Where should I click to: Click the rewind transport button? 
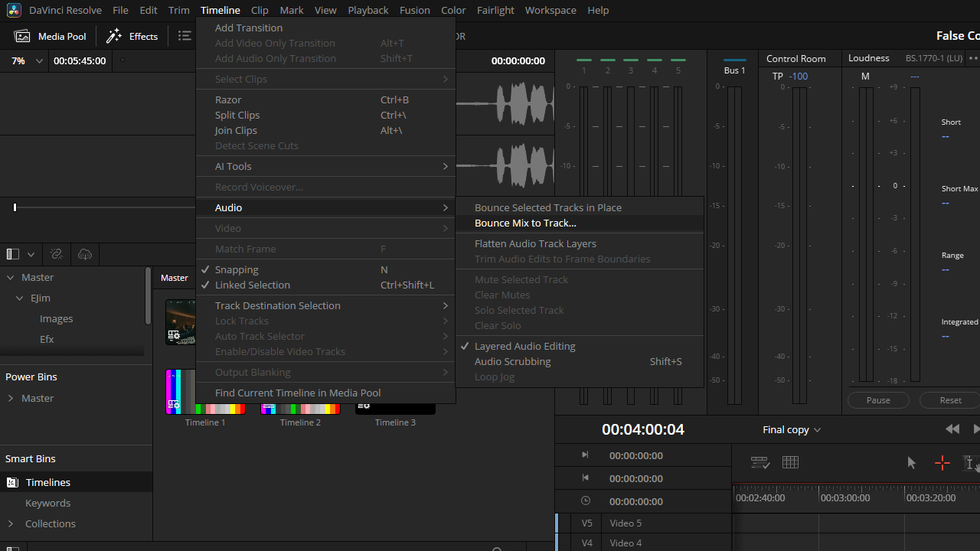[x=952, y=429]
